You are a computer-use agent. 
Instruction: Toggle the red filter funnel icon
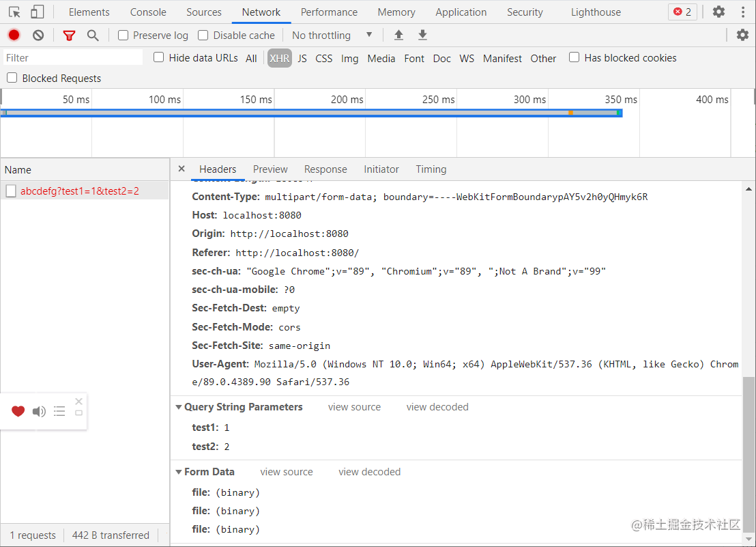[x=70, y=36]
